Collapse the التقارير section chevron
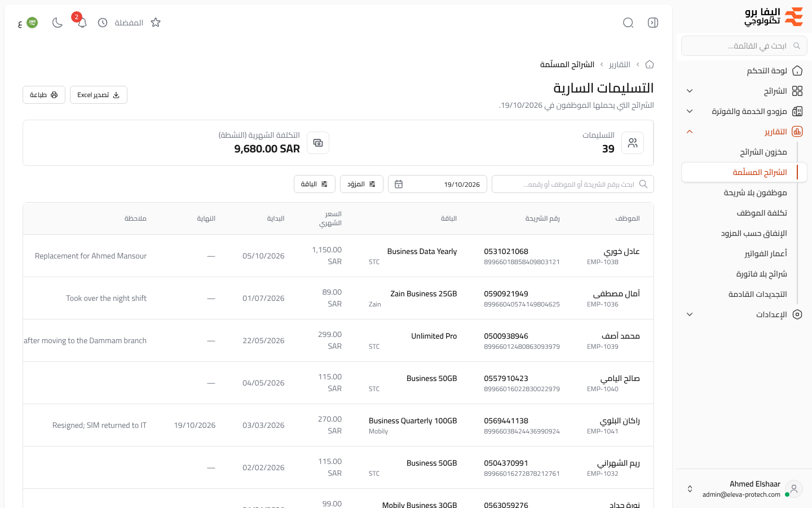Image resolution: width=812 pixels, height=508 pixels. [x=690, y=132]
